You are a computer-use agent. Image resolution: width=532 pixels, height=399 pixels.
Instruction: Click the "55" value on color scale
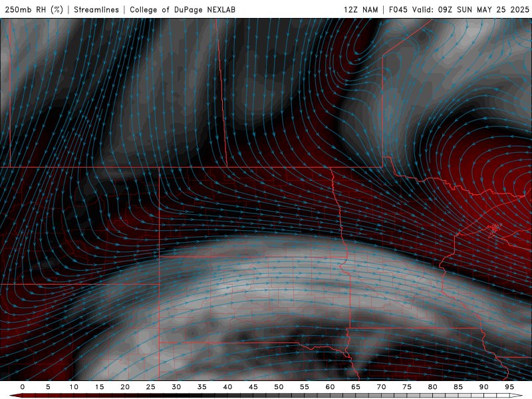305,387
